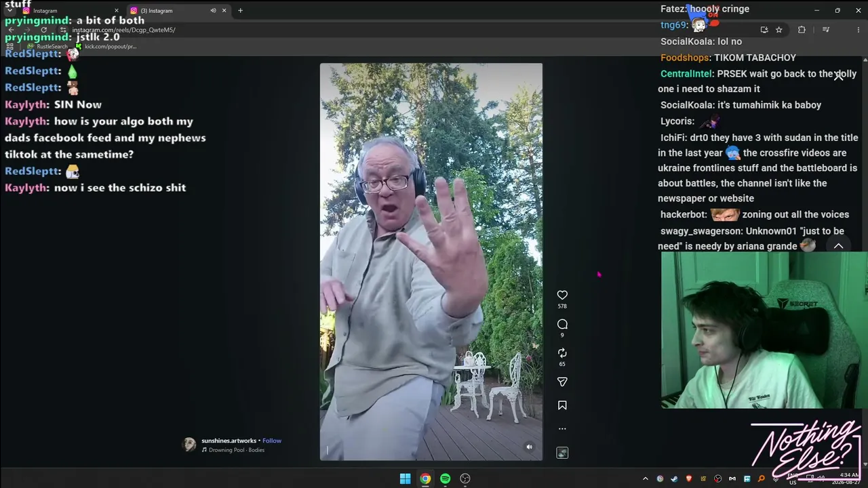The height and width of the screenshot is (488, 868).
Task: Click the webcam overlay of the streamer
Action: tap(764, 330)
